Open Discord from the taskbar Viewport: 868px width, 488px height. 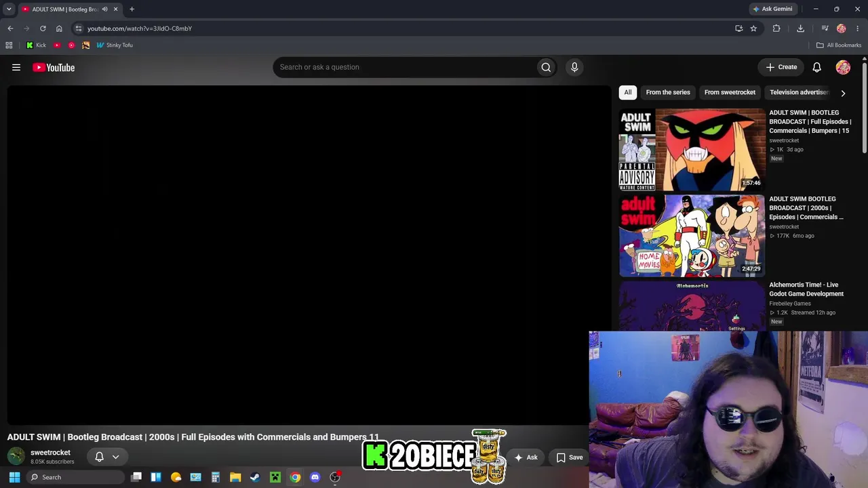click(x=315, y=477)
